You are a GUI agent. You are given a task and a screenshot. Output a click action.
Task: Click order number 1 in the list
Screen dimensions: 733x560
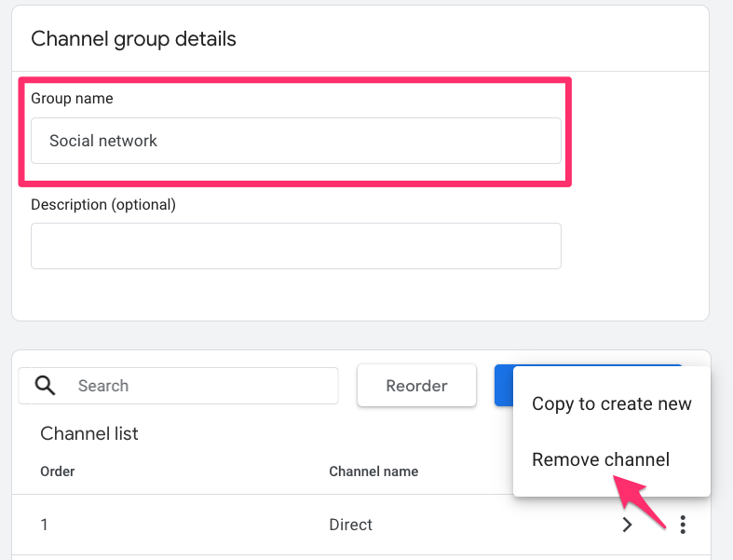[45, 525]
